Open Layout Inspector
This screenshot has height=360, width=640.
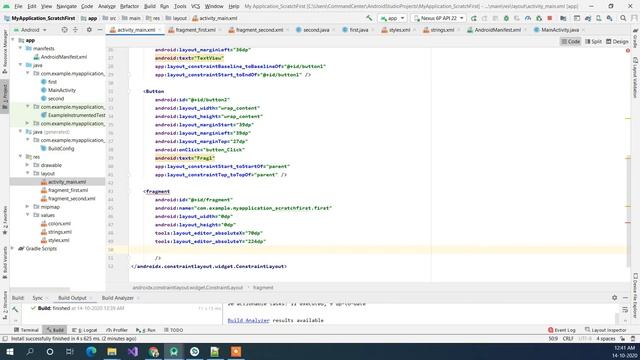point(606,330)
